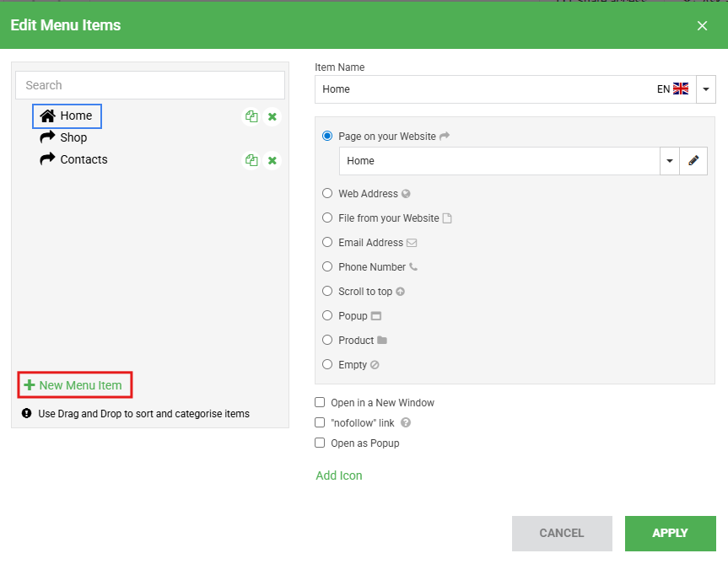
Task: Select Contacts in the menu tree
Action: tap(84, 159)
